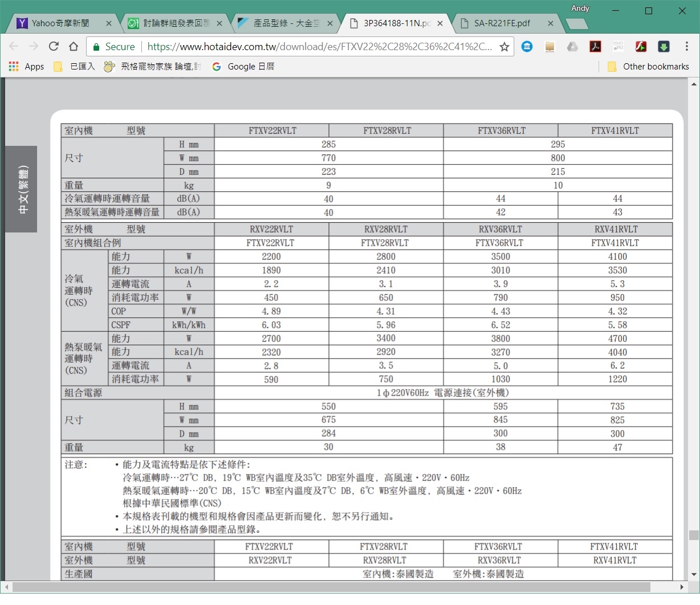Reload the current PDF page
This screenshot has width=700, height=605.
(54, 47)
